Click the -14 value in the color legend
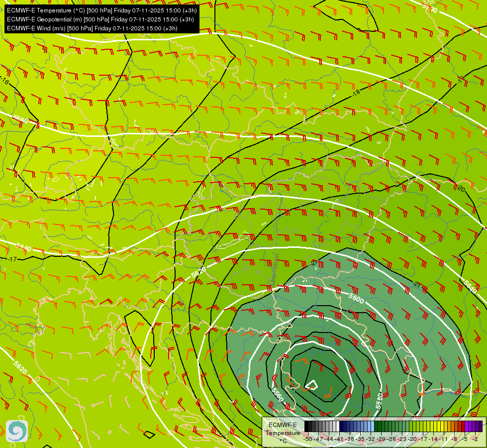Image resolution: width=487 pixels, height=448 pixels. pos(433,439)
